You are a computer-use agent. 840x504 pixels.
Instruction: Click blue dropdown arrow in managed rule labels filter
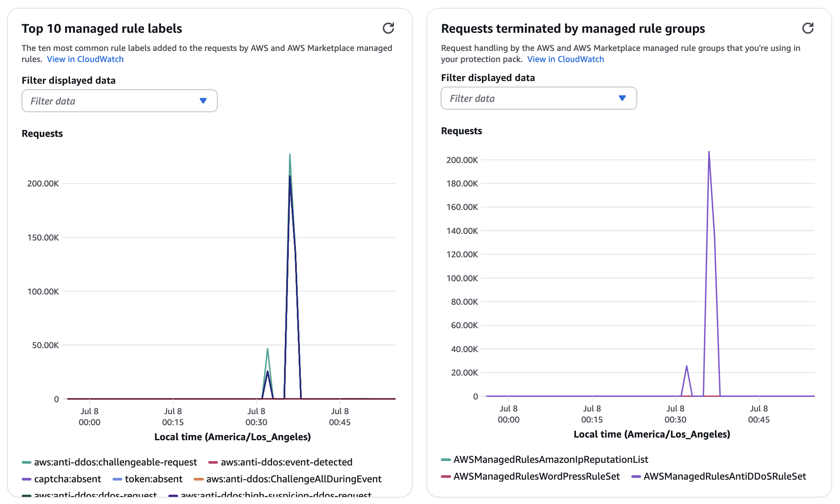[x=203, y=101]
